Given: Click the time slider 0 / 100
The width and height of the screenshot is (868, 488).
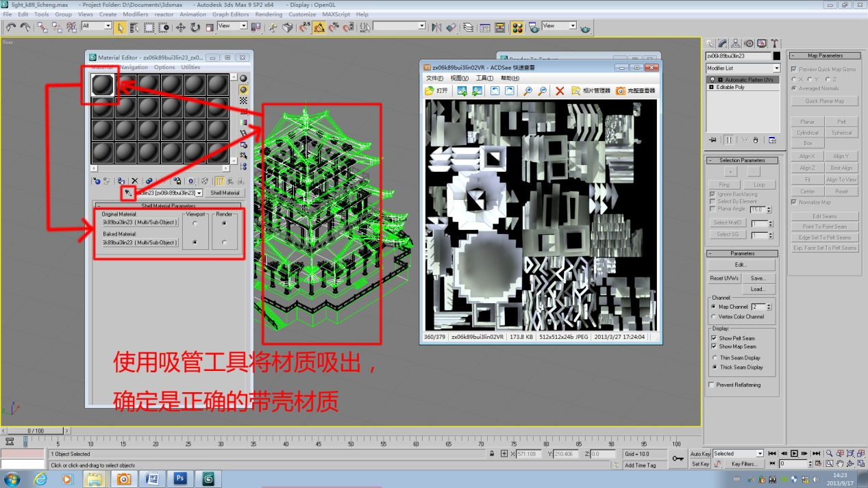Looking at the screenshot, I should (35, 431).
